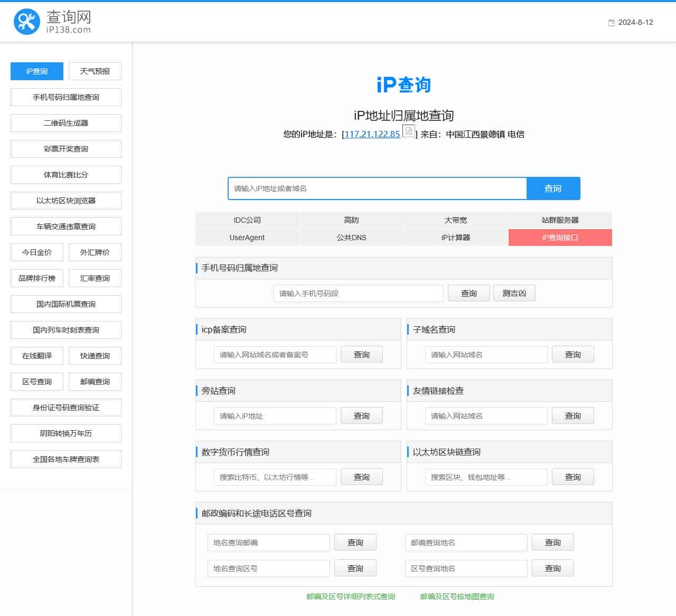Click 在线翻译 in the sidebar
Screen dimensions: 676x616
tap(37, 356)
